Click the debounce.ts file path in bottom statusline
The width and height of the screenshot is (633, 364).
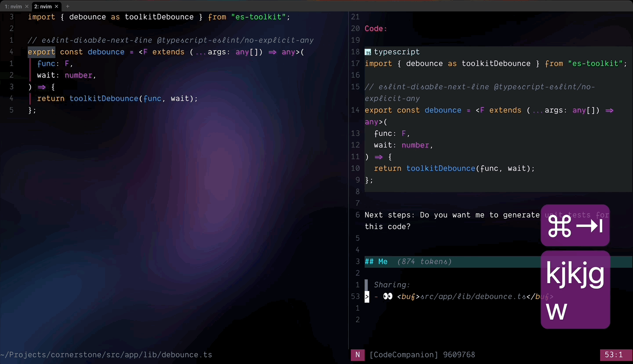coord(105,355)
